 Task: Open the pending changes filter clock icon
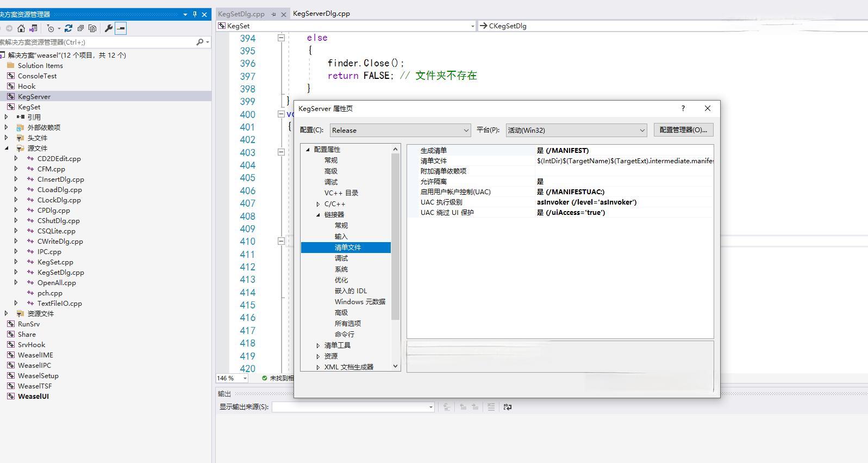51,28
